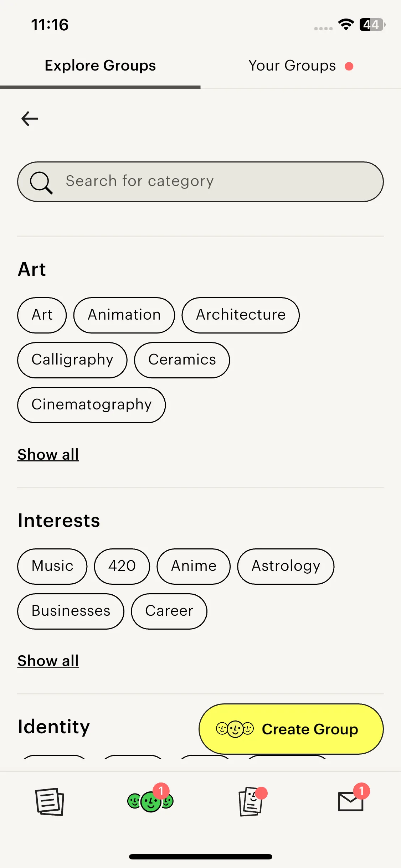Pick the Anime interest chip
401x868 pixels.
(194, 566)
